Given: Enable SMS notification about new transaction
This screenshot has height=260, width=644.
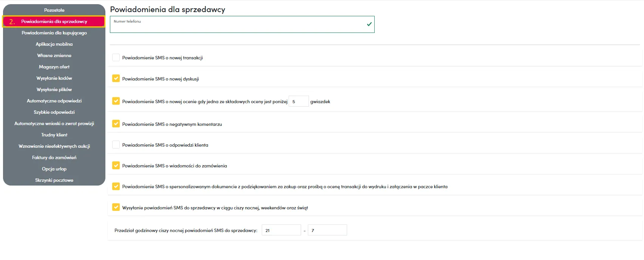Looking at the screenshot, I should (116, 57).
